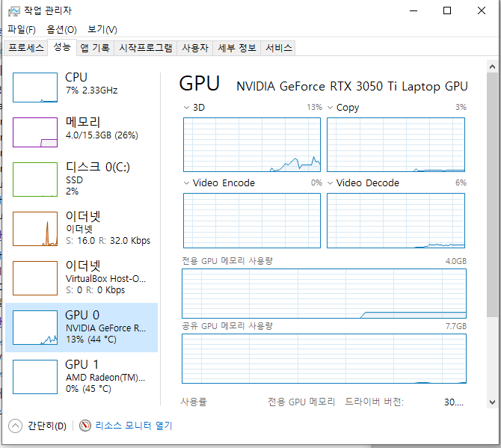Image resolution: width=501 pixels, height=448 pixels.
Task: Click the Video Decode usage graph
Action: click(396, 221)
